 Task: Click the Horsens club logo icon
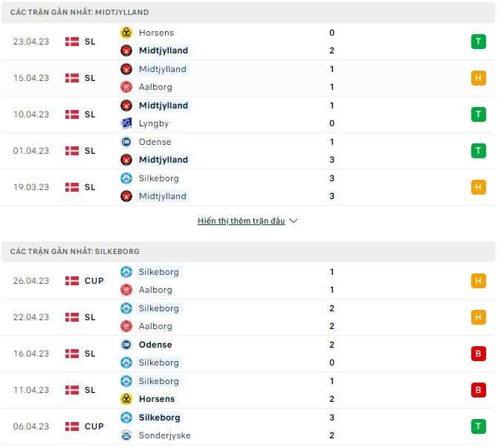click(x=126, y=33)
